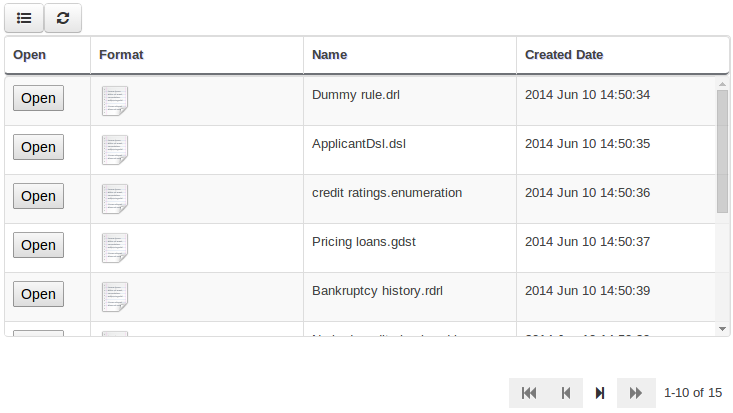
Task: Open Bankruptcy history.rdrl
Action: pyautogui.click(x=38, y=294)
